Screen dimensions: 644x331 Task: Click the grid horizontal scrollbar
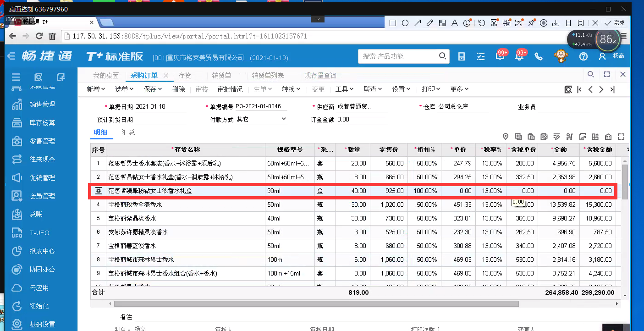(x=316, y=303)
